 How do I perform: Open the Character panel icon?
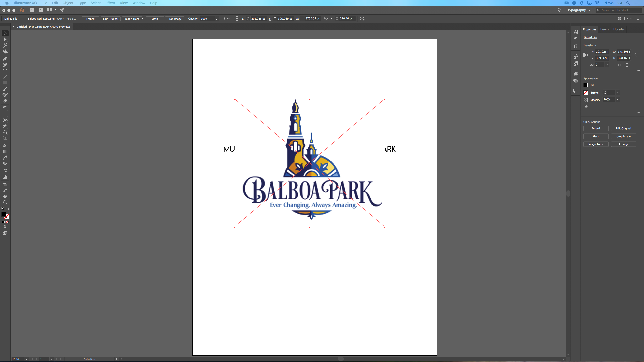(x=576, y=32)
